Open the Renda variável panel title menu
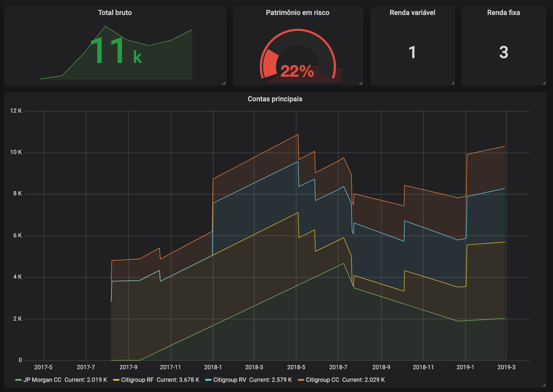Screen dimensions: 553x392 click(x=412, y=13)
